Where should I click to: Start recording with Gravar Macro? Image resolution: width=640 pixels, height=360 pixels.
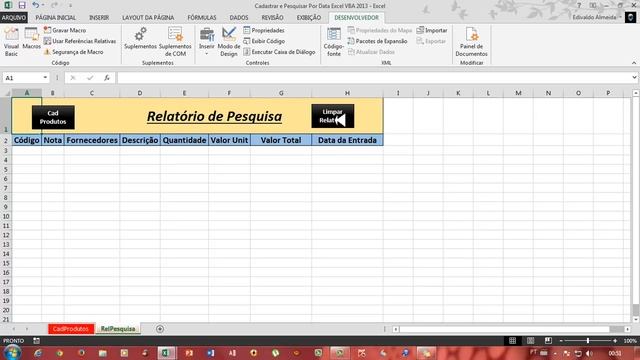click(x=65, y=30)
